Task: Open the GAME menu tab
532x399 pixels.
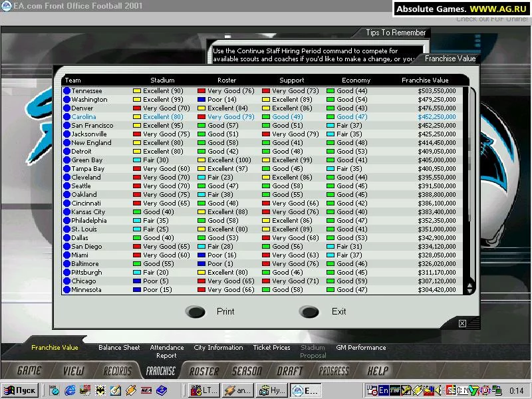Action: point(29,370)
